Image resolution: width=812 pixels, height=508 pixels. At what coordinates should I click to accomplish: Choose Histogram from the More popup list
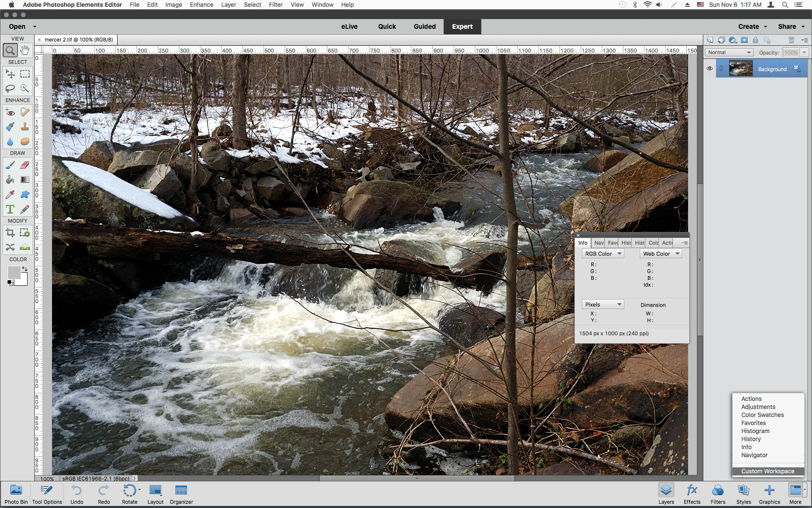[755, 431]
